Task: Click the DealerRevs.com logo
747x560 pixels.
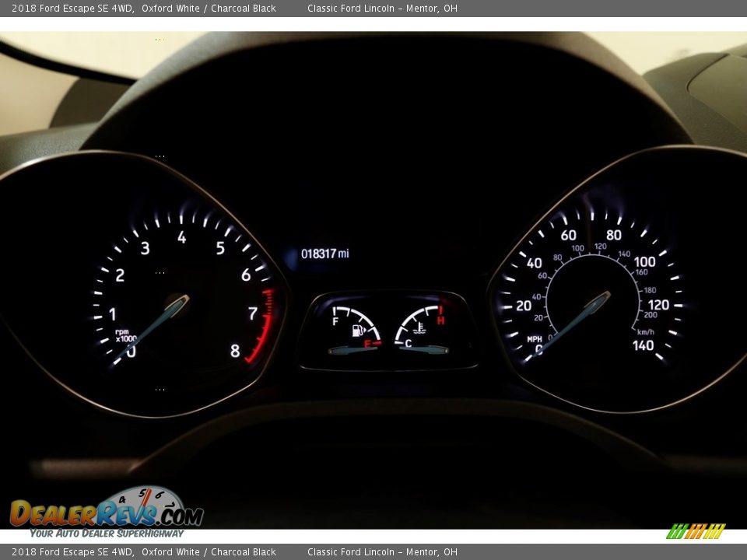Action: point(107,511)
